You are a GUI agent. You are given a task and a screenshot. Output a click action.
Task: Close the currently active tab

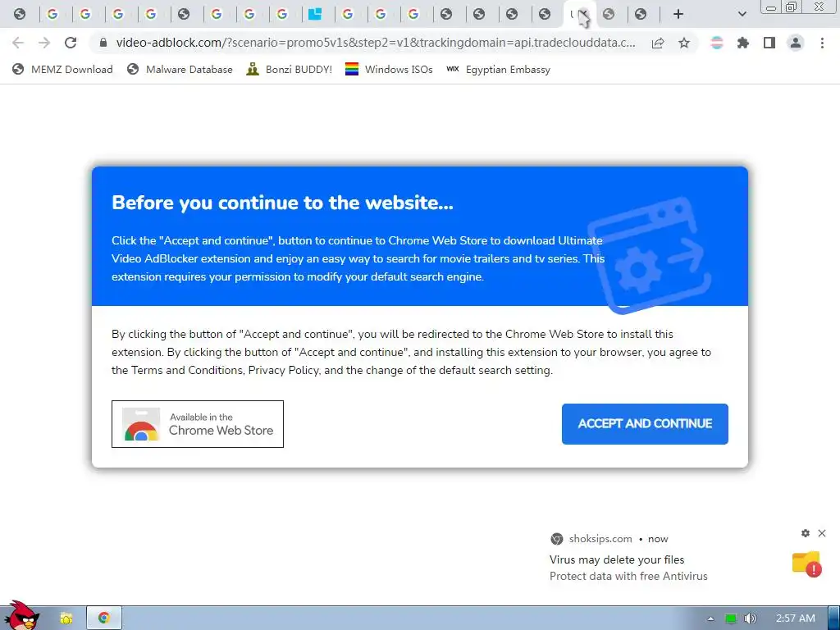(585, 14)
